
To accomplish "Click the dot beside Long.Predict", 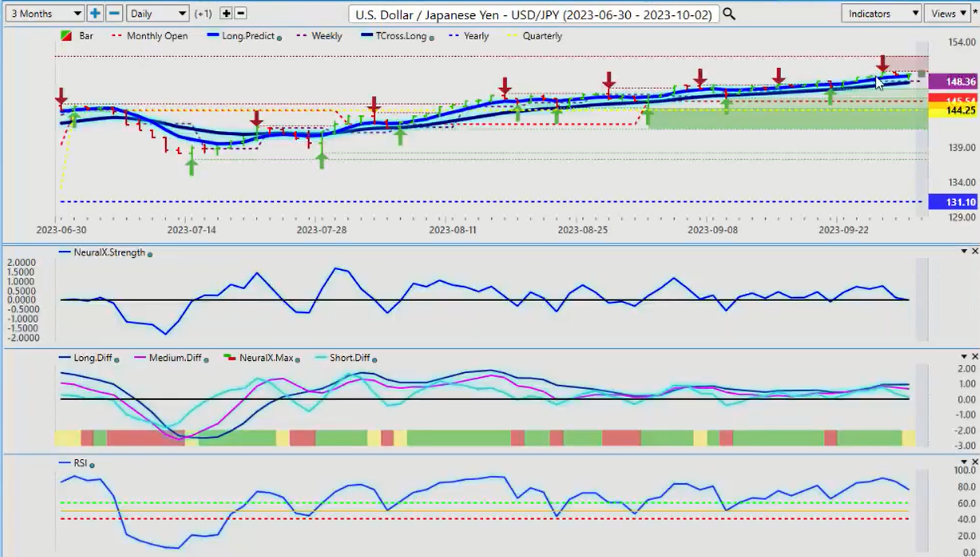I will coord(279,37).
